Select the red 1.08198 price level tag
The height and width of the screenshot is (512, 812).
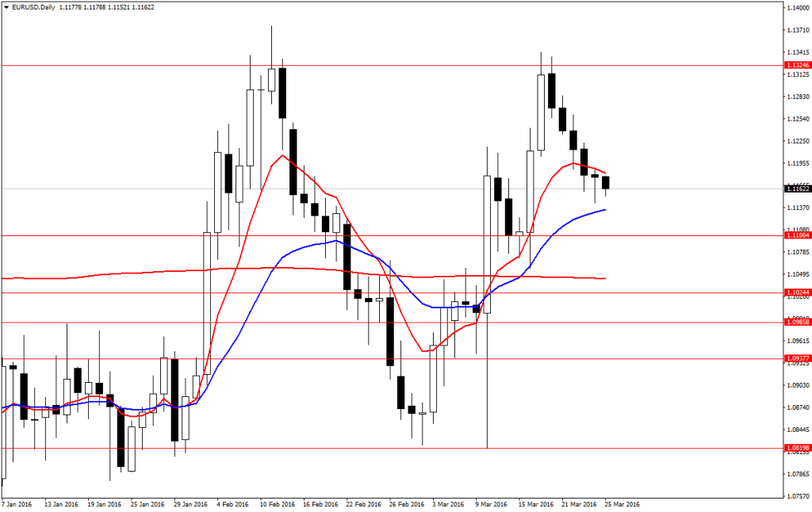(798, 448)
